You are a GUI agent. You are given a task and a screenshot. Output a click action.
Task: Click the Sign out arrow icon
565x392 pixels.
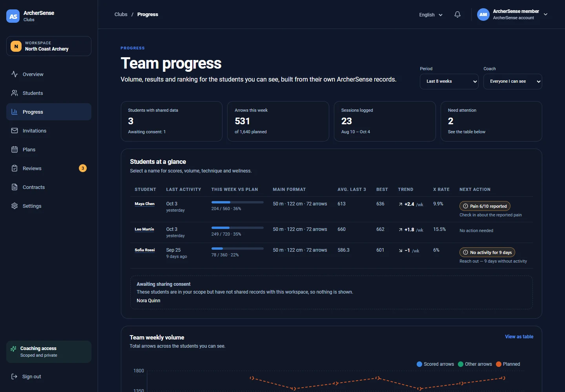pyautogui.click(x=15, y=376)
